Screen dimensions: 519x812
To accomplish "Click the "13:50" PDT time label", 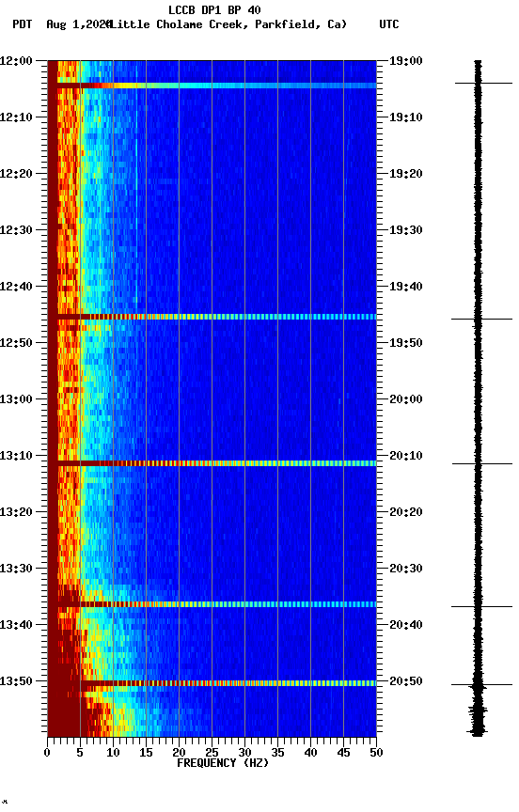I will 16,681.
